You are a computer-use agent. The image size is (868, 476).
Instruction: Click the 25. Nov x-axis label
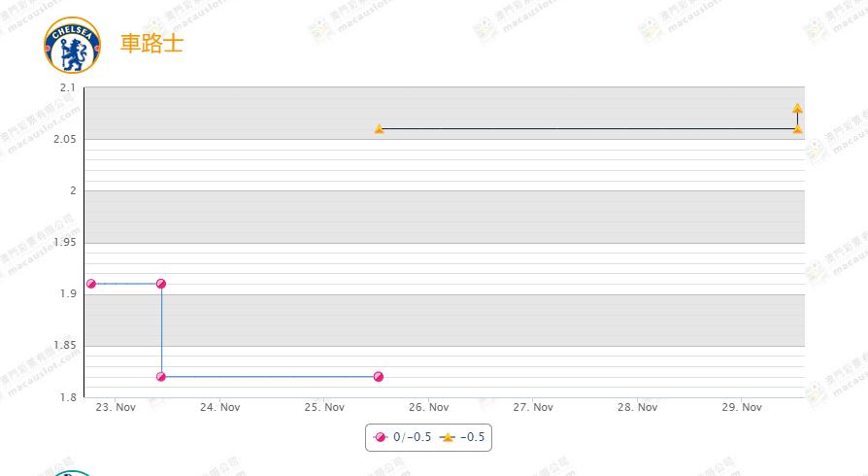tap(324, 407)
